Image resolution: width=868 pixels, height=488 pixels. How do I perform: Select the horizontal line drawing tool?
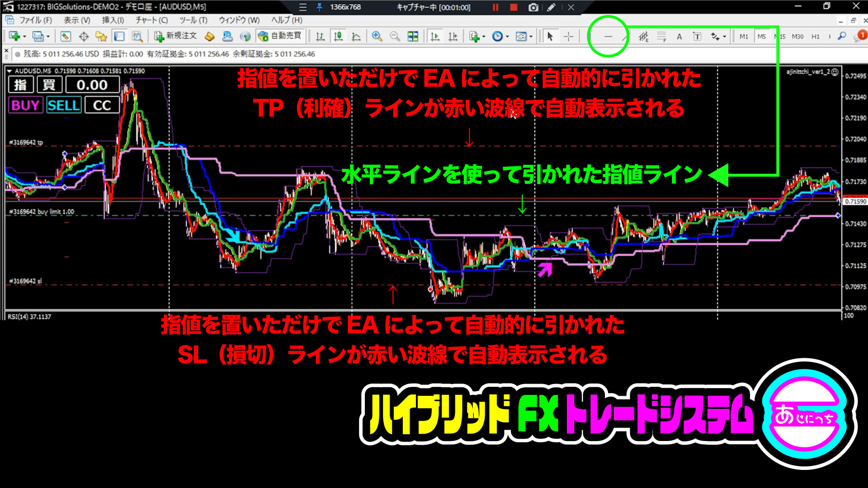coord(608,37)
